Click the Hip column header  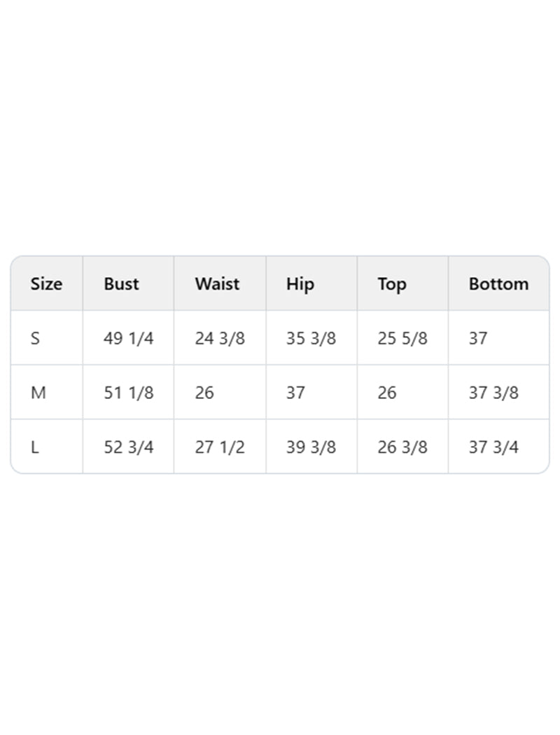pos(300,283)
